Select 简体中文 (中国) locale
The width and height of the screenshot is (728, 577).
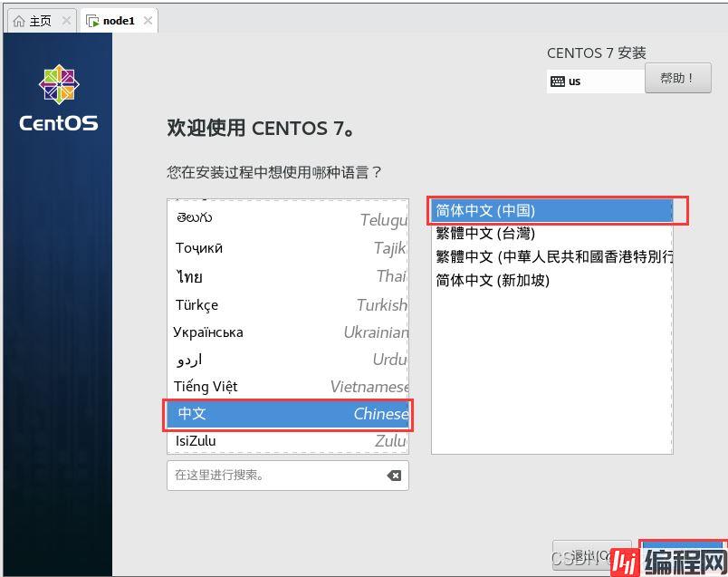click(x=551, y=210)
